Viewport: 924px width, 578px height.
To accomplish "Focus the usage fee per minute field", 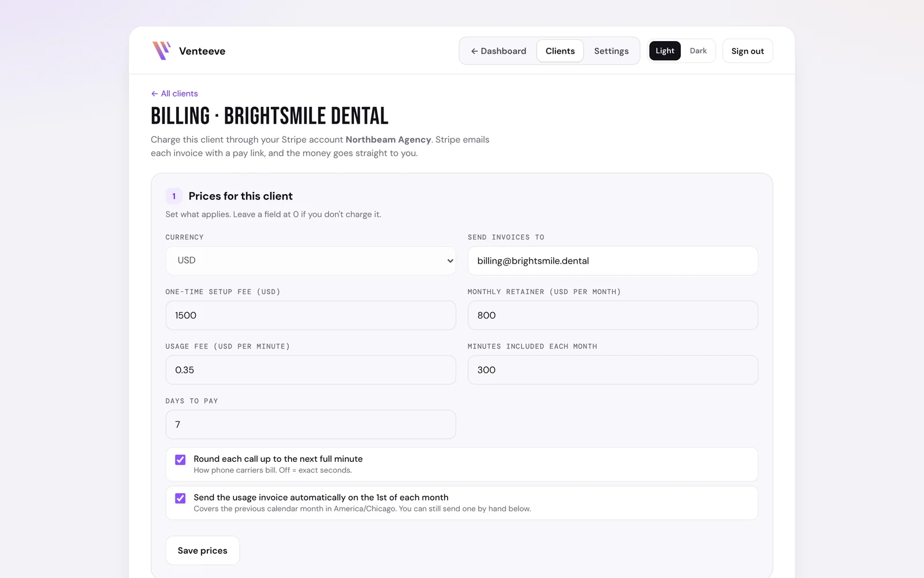I will coord(311,370).
